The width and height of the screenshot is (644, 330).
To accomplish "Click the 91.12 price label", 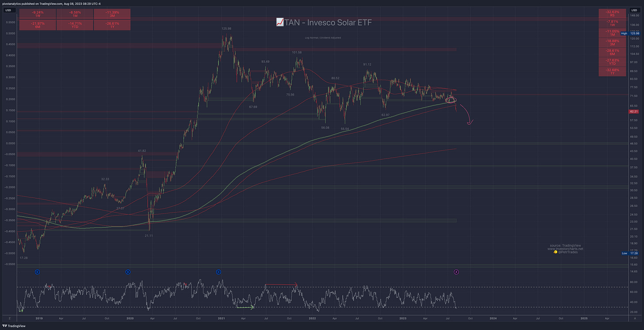I will pos(368,64).
